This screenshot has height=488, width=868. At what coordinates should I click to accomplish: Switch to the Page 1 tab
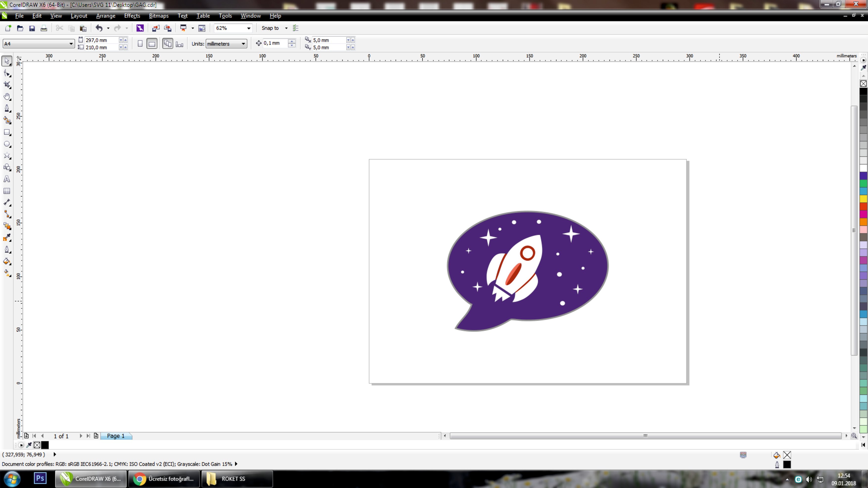pos(116,436)
